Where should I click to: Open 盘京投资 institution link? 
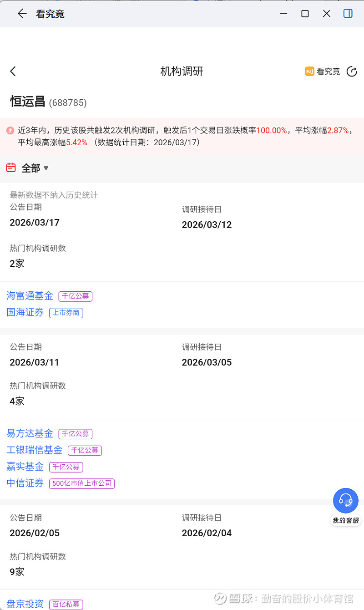pyautogui.click(x=25, y=604)
